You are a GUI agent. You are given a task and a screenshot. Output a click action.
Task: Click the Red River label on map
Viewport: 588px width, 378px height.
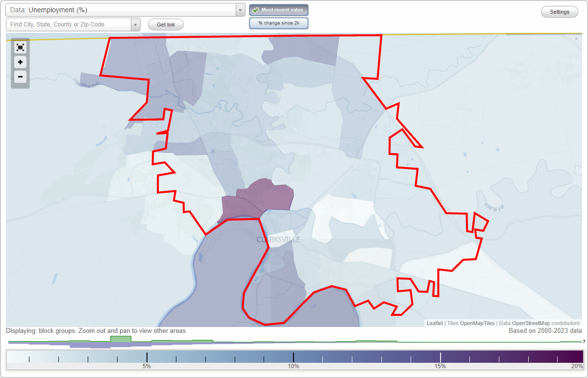494,207
